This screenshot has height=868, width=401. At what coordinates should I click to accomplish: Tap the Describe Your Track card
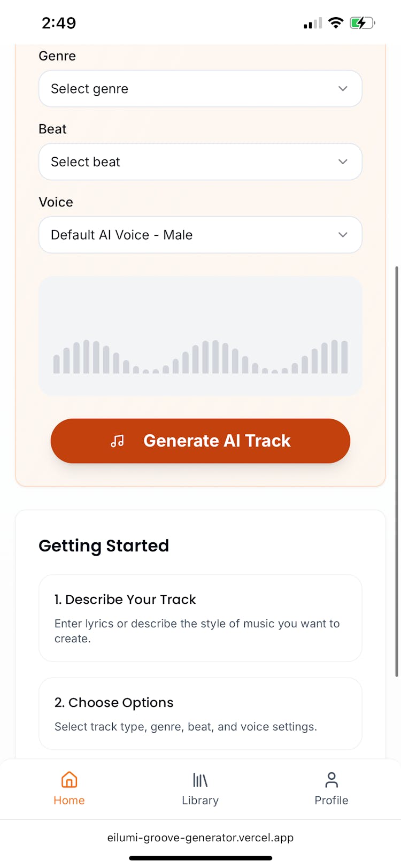click(200, 618)
